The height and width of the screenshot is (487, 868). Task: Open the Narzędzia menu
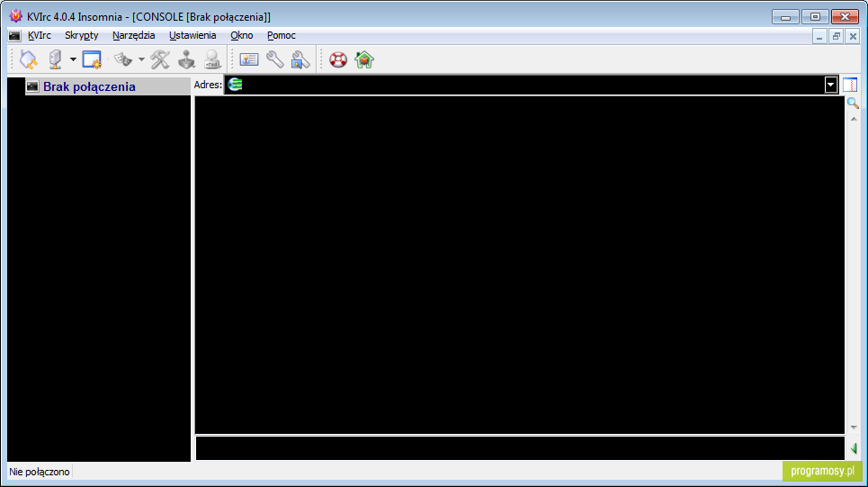(x=133, y=35)
